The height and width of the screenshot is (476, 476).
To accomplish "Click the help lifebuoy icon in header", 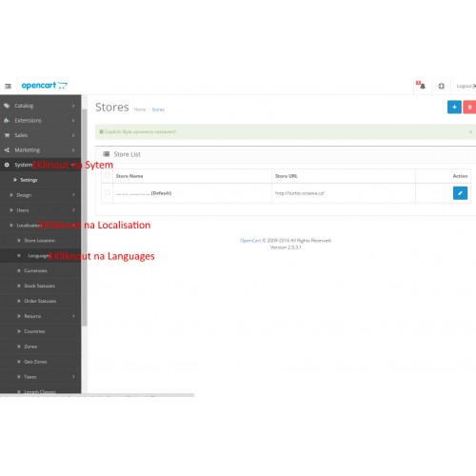I will point(441,86).
